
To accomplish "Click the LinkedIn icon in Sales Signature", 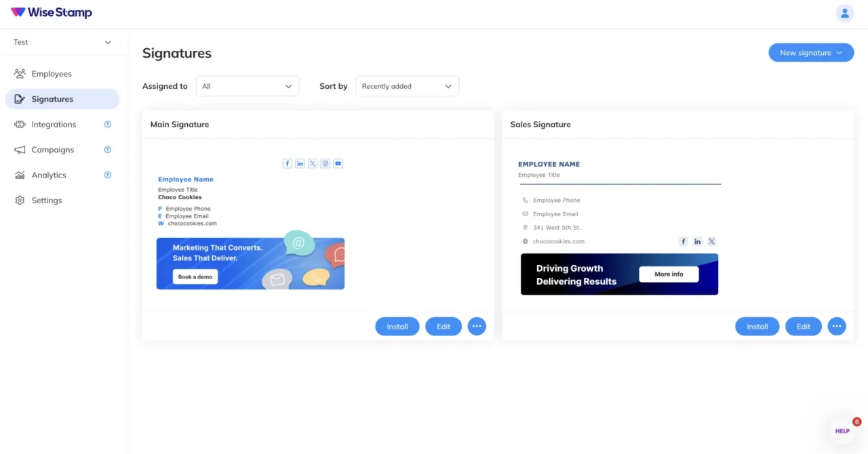I will point(697,241).
